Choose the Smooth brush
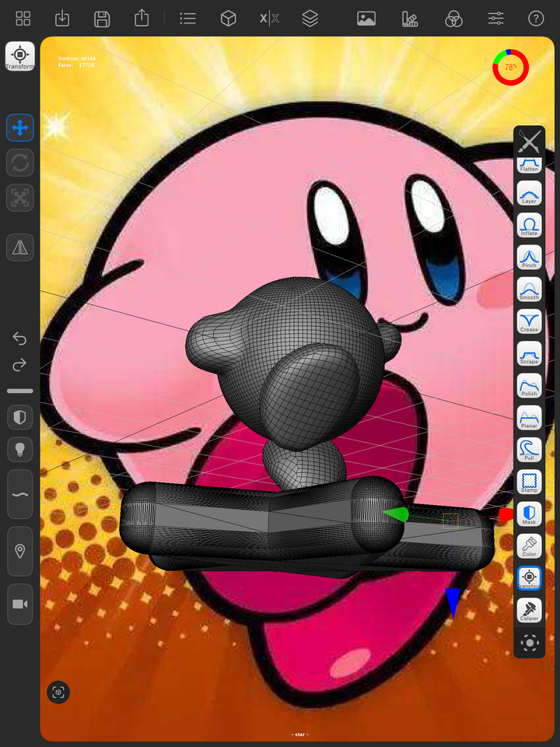 click(x=529, y=289)
